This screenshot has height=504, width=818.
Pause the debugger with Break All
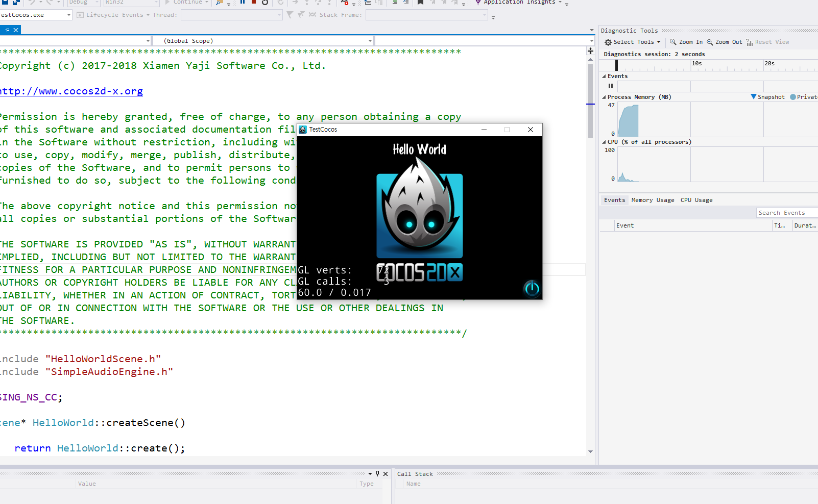[243, 2]
